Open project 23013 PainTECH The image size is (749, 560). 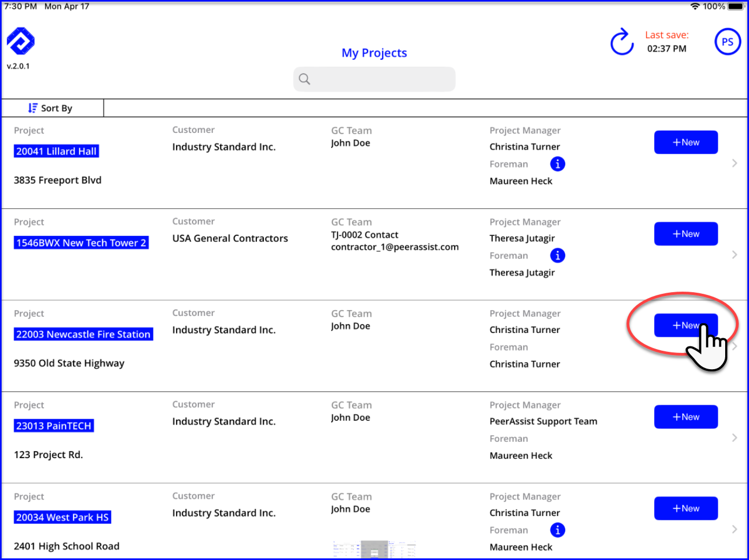(54, 426)
